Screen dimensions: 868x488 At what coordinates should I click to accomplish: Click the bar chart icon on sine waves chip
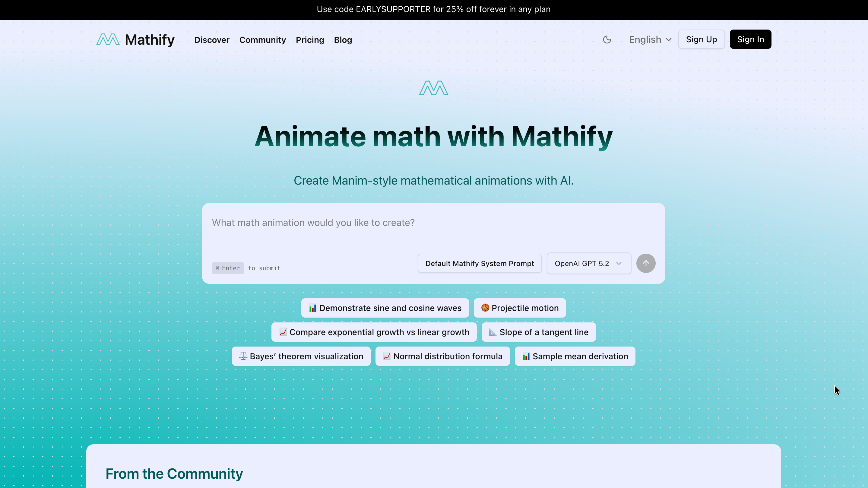(312, 308)
